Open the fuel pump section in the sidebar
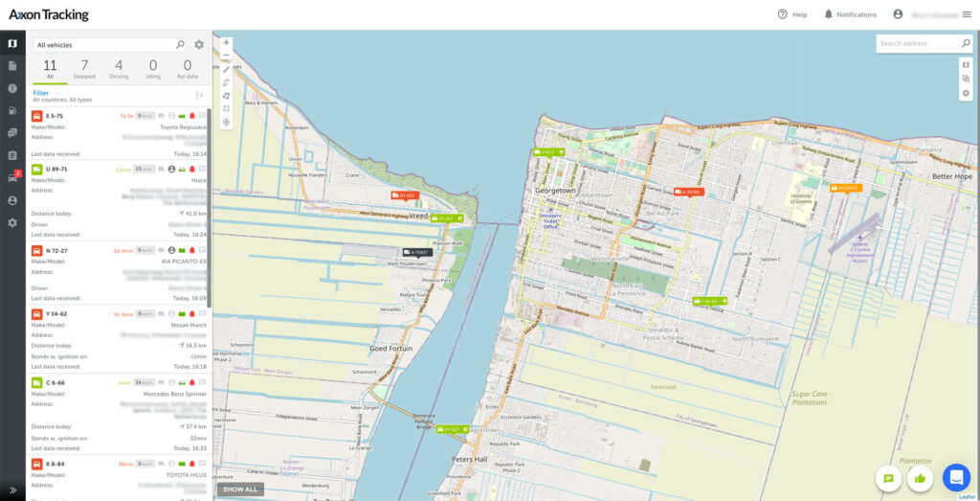Screen dimensions: 980x501 (x=12, y=111)
